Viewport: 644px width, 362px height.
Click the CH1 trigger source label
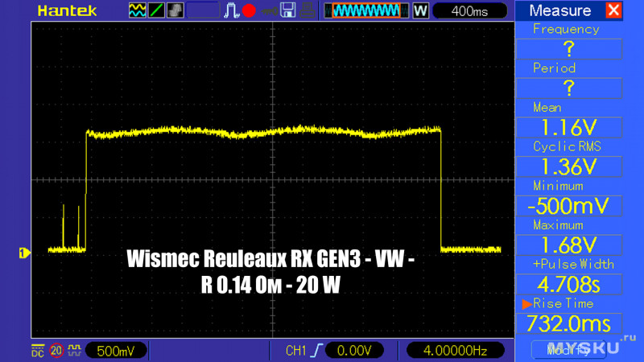tap(295, 351)
